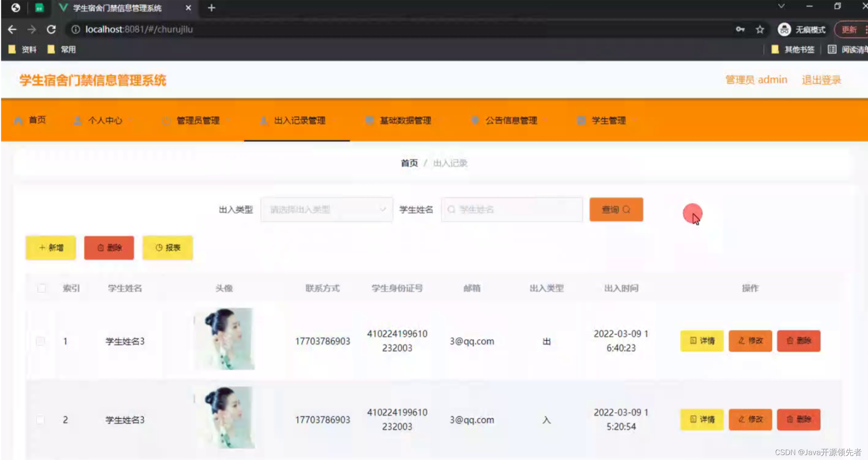Open the 学生管理 nav menu

[x=608, y=121]
